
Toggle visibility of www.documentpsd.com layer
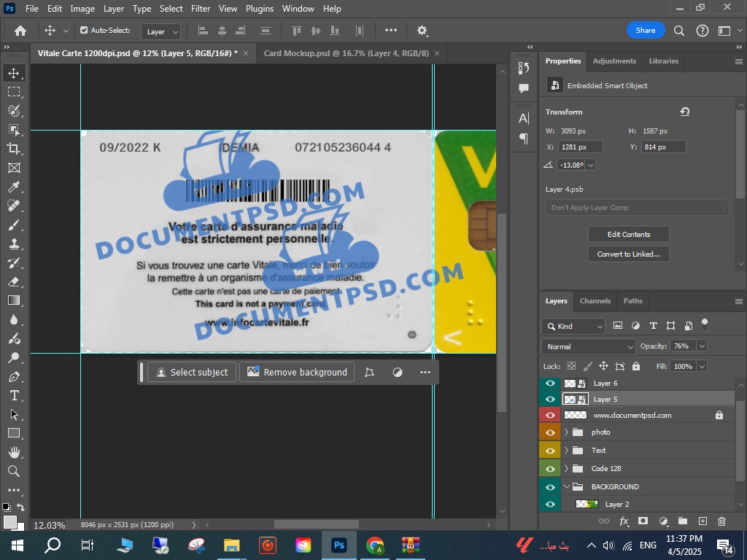click(550, 415)
